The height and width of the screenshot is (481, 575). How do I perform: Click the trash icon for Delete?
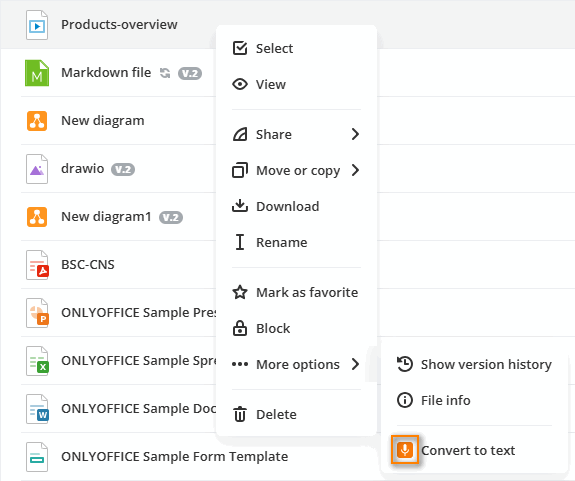240,414
